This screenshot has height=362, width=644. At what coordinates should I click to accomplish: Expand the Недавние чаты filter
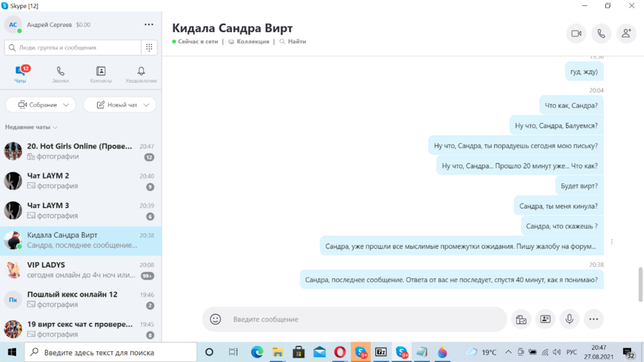[x=31, y=128]
